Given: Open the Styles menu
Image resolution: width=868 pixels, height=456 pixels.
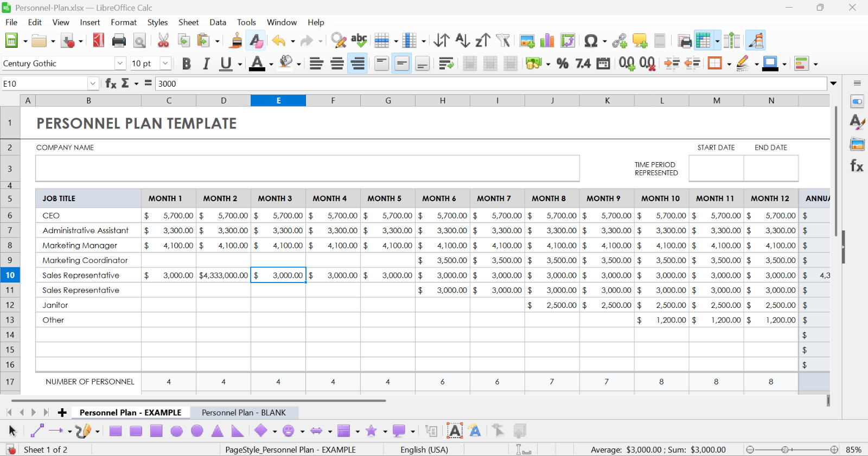Looking at the screenshot, I should coord(157,22).
